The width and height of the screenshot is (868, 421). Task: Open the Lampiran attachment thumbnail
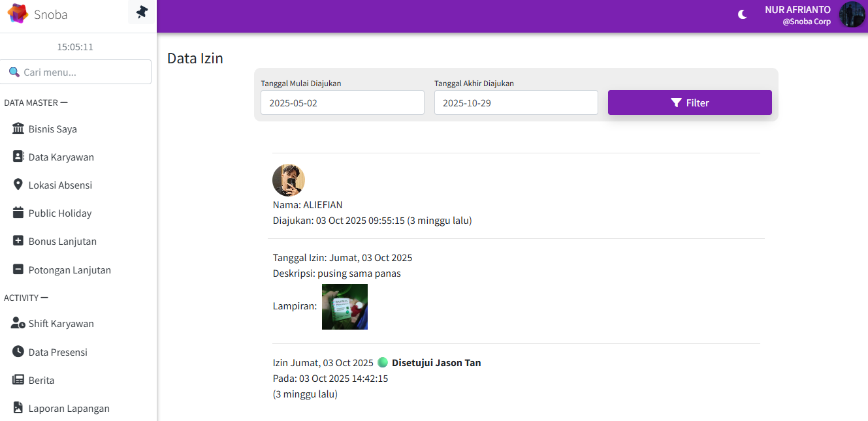click(x=345, y=307)
